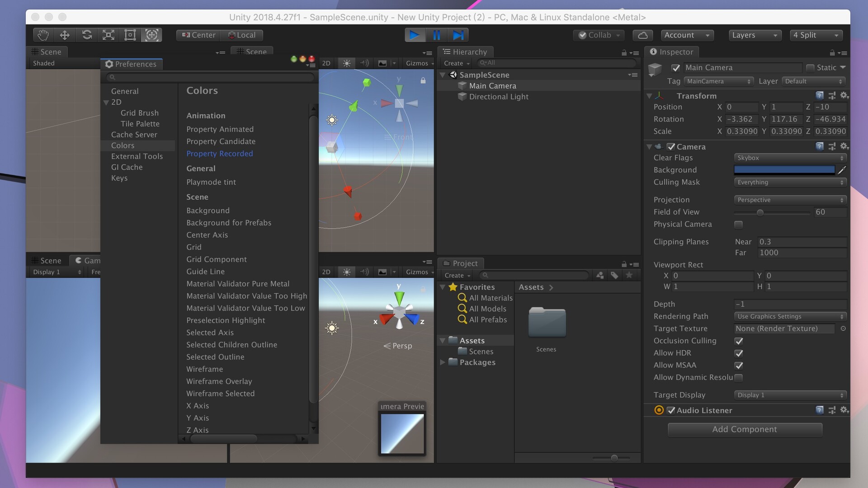The image size is (868, 488).
Task: Click save search star icon in Project
Action: (x=629, y=275)
